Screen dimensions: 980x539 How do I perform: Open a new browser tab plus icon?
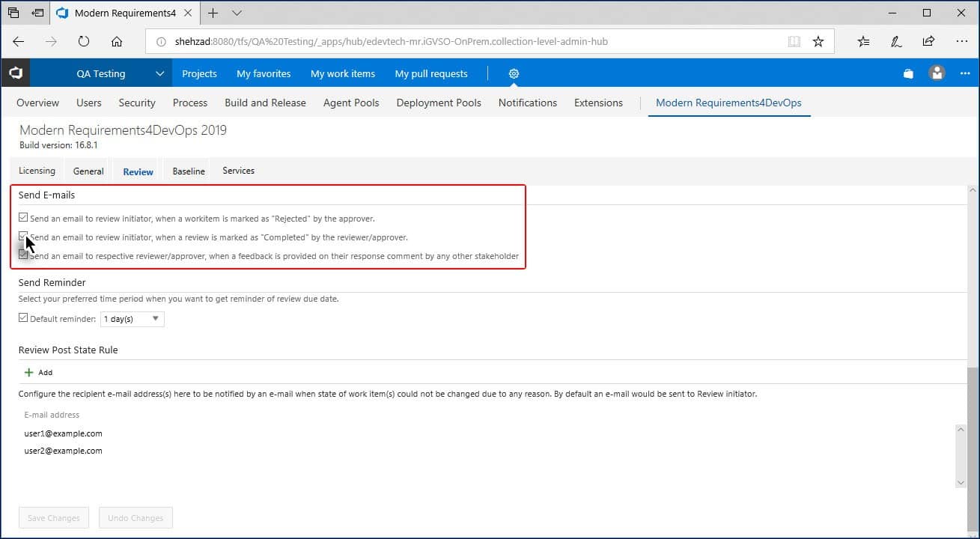[x=213, y=13]
